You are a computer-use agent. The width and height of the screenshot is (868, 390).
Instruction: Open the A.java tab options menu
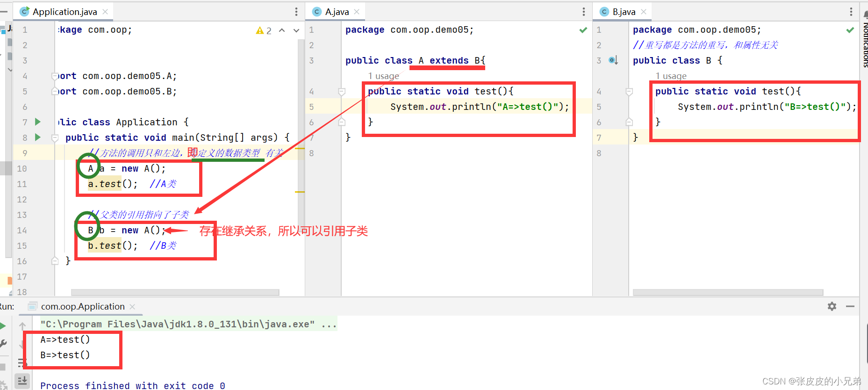(584, 12)
